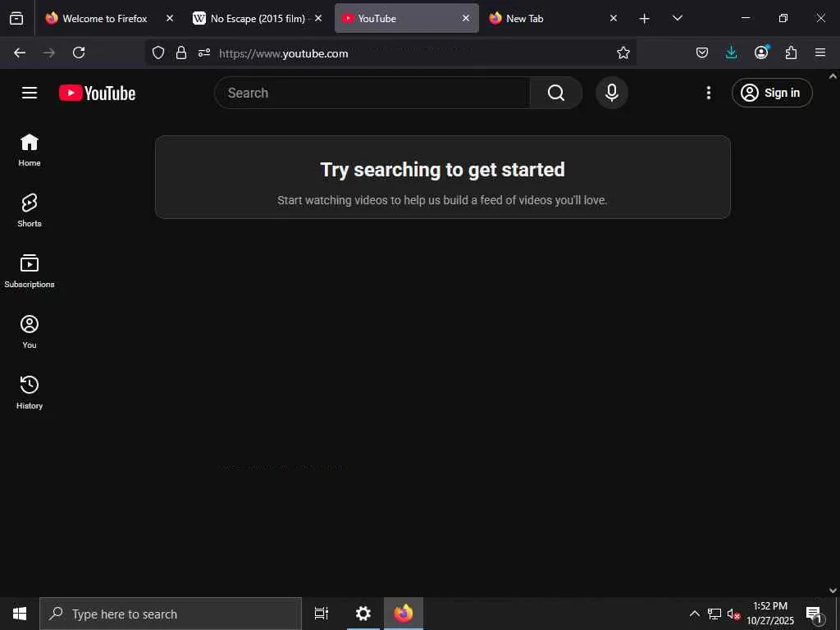Close the YouTube tab

[466, 18]
